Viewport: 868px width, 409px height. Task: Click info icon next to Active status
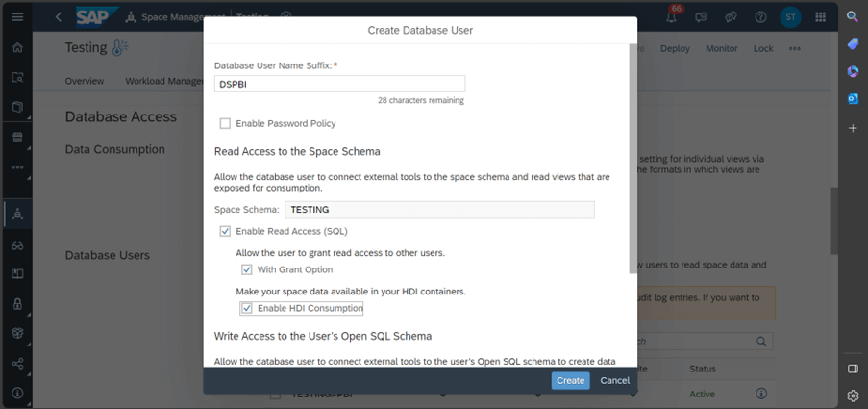[x=761, y=394]
